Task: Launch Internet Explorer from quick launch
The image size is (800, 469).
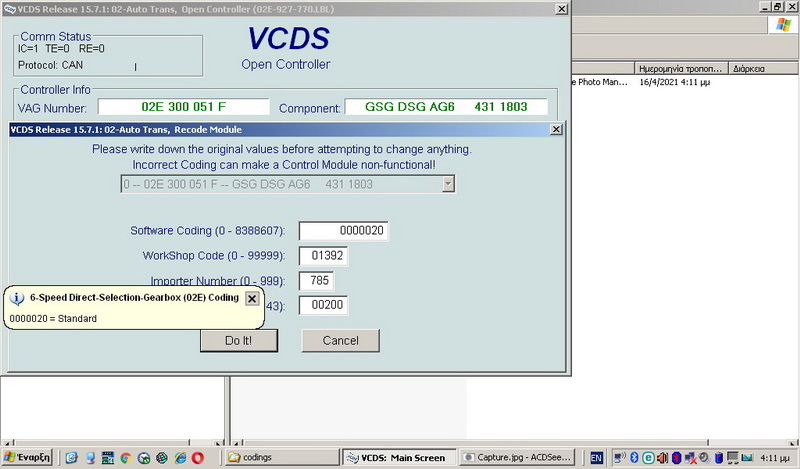Action: coord(180,458)
